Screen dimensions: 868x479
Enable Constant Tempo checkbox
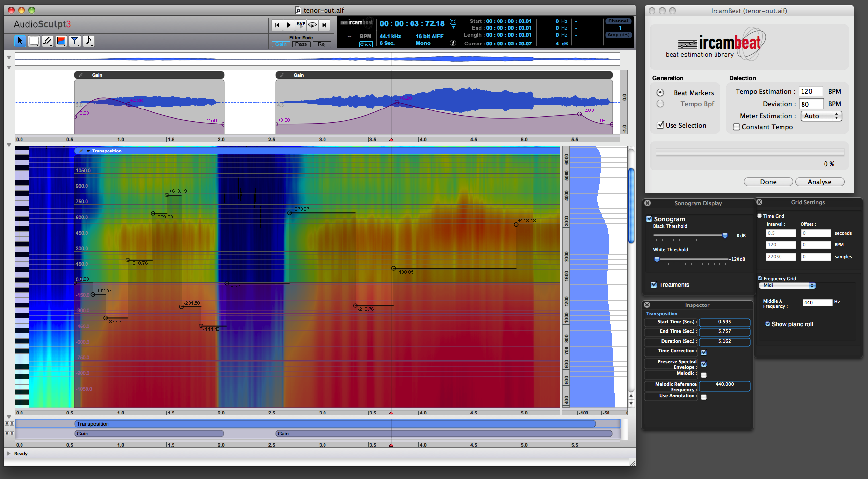(x=737, y=127)
